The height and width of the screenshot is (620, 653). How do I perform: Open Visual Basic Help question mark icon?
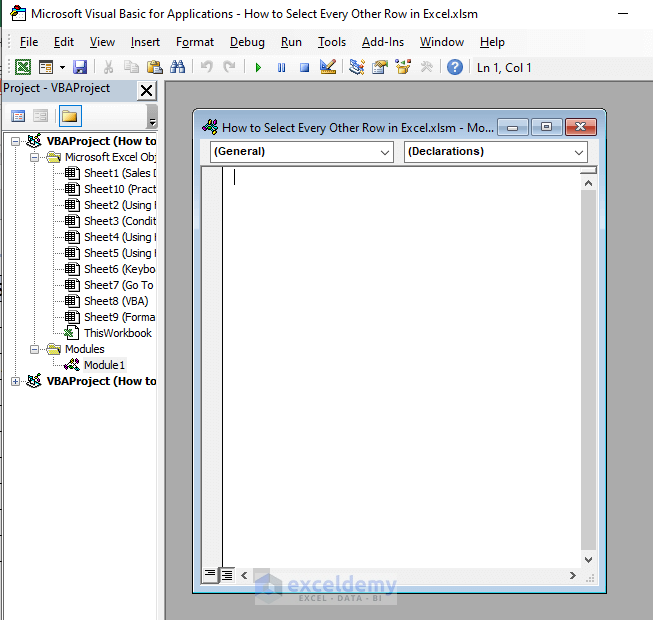click(x=455, y=67)
